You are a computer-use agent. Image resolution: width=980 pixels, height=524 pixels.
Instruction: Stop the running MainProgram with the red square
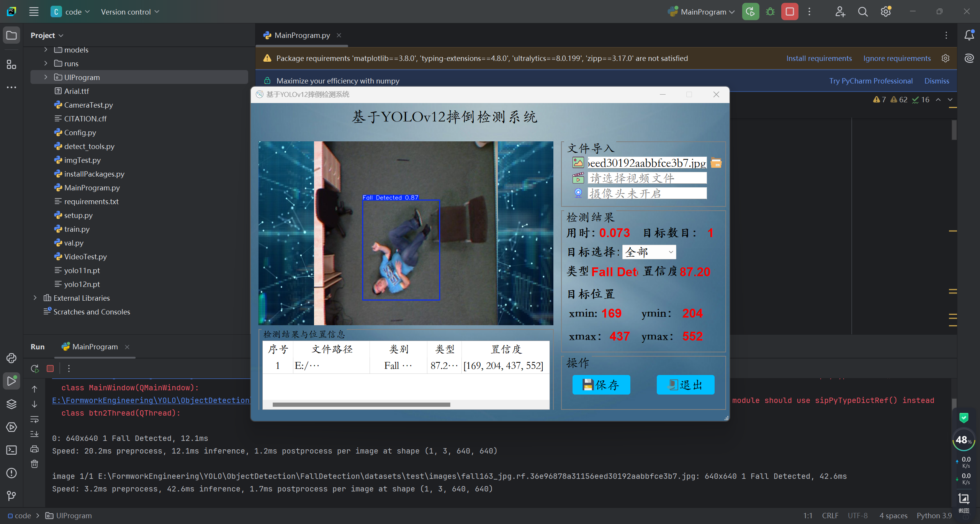pyautogui.click(x=790, y=12)
